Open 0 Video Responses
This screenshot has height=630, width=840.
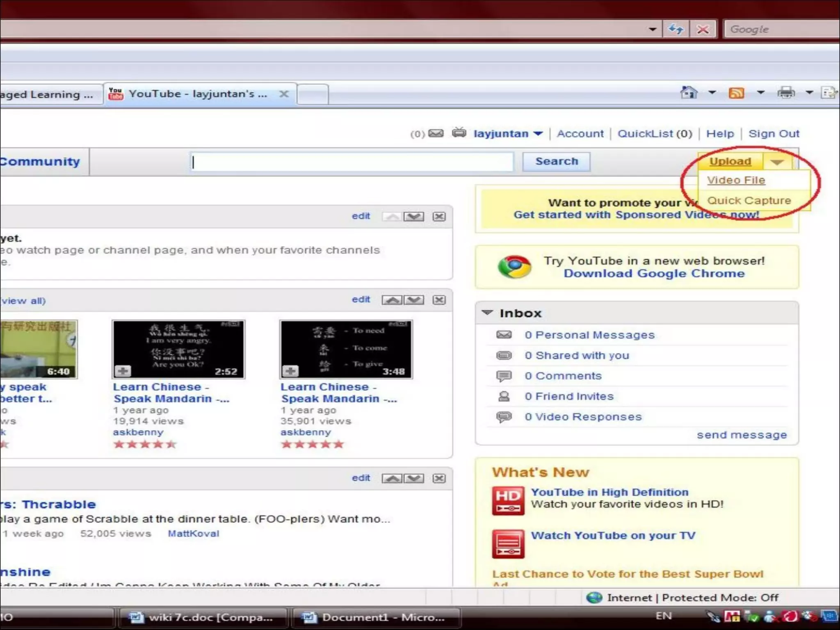583,417
